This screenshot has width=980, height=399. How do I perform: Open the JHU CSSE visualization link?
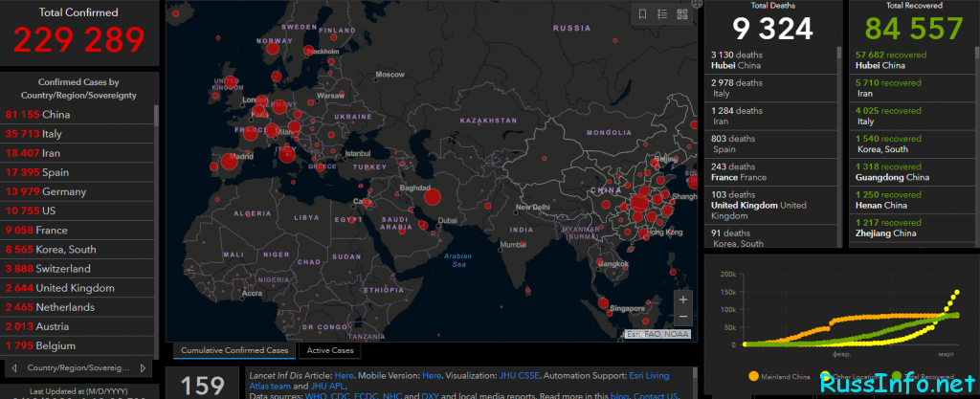pyautogui.click(x=519, y=376)
